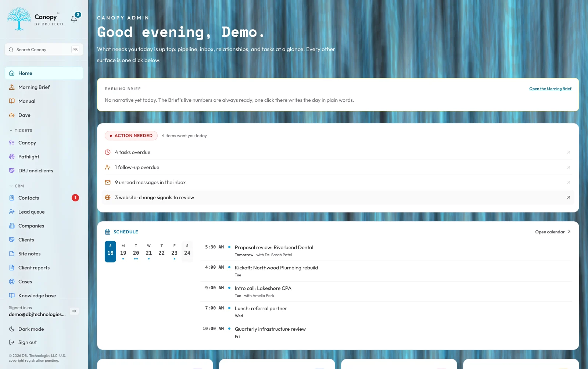The height and width of the screenshot is (369, 588).
Task: Go to Home in the sidebar
Action: (44, 73)
